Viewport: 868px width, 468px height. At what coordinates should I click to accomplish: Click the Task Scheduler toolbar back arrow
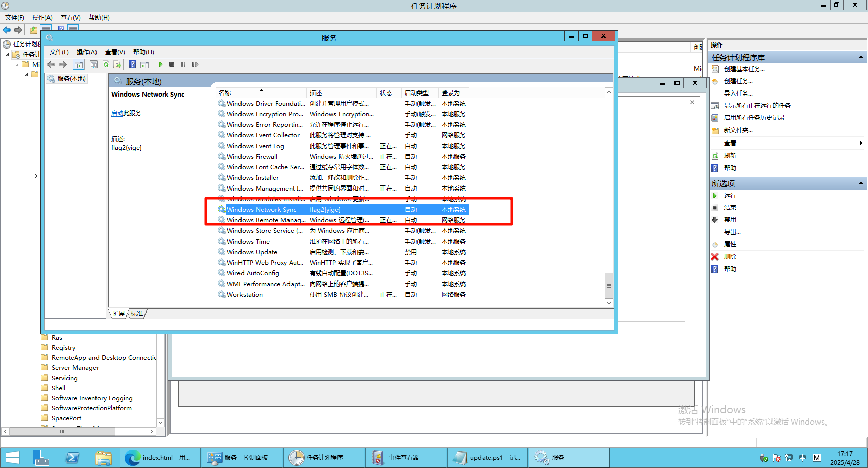[7, 30]
